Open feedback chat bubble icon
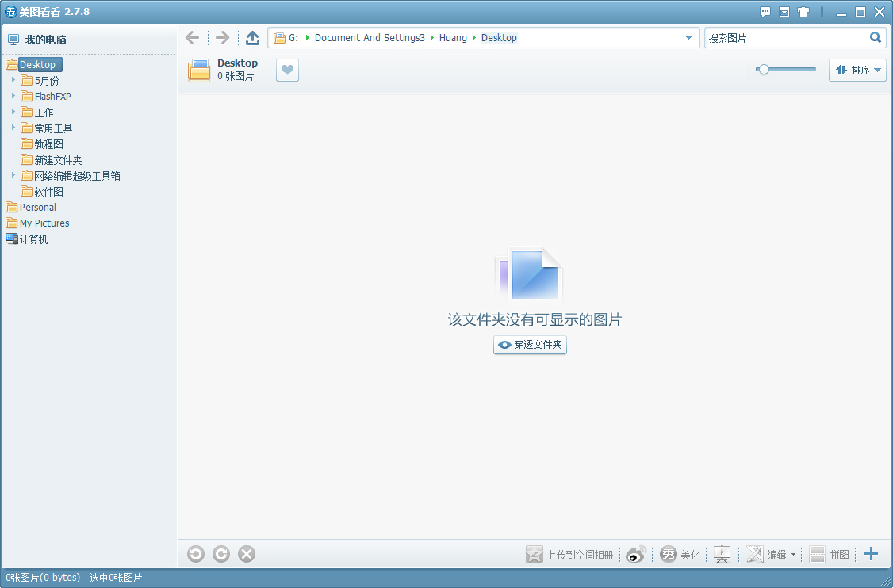Screen dimensions: 893x588 765,12
